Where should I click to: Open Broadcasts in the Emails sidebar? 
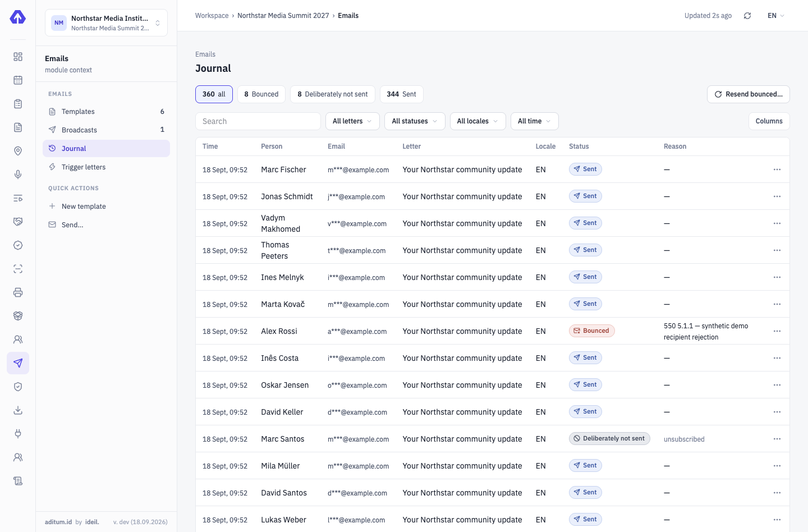pyautogui.click(x=106, y=130)
